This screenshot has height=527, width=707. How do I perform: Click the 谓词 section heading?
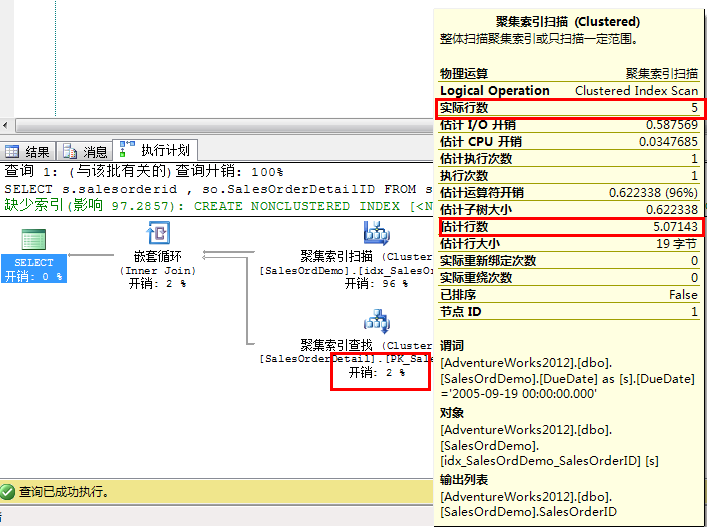tap(452, 346)
